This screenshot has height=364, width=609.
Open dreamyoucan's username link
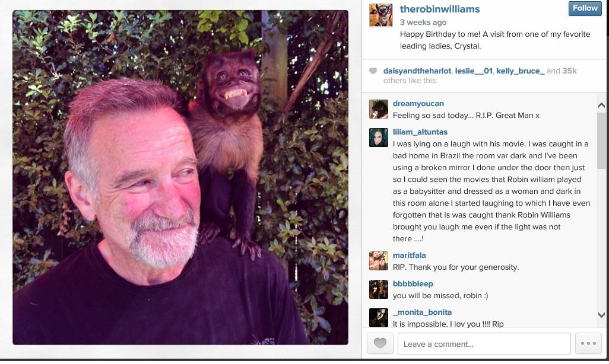[418, 104]
